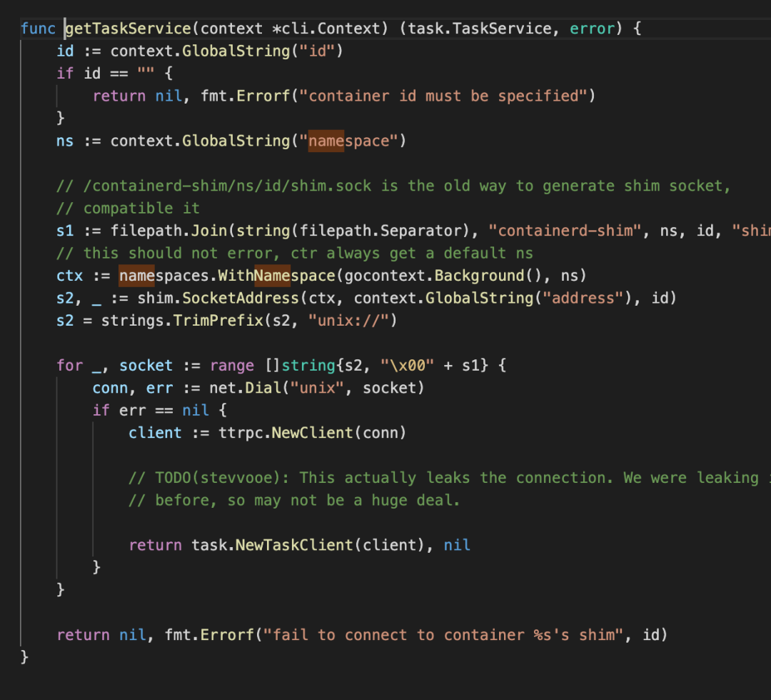This screenshot has height=700, width=771.
Task: Click the "fail to connect to container" string
Action: (x=443, y=635)
